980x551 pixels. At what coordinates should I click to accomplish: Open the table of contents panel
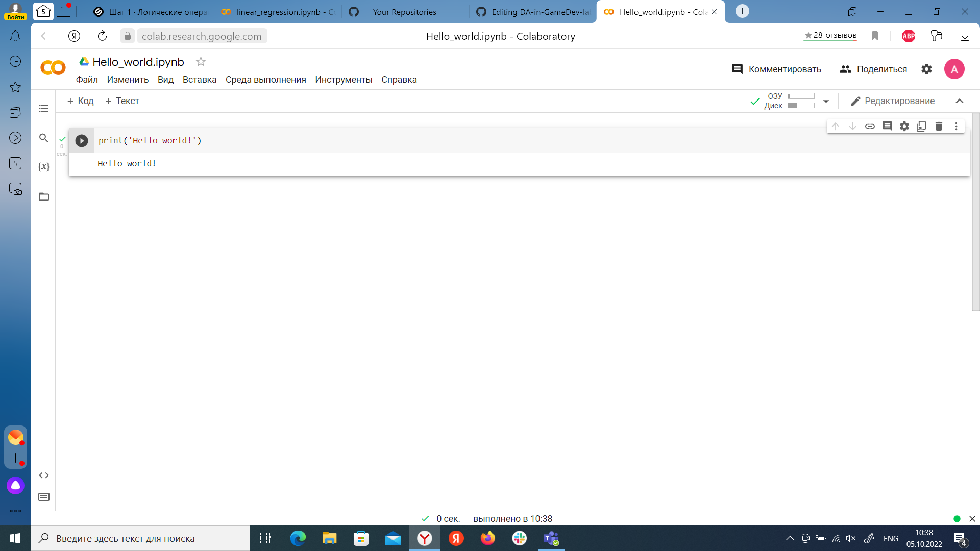point(44,108)
